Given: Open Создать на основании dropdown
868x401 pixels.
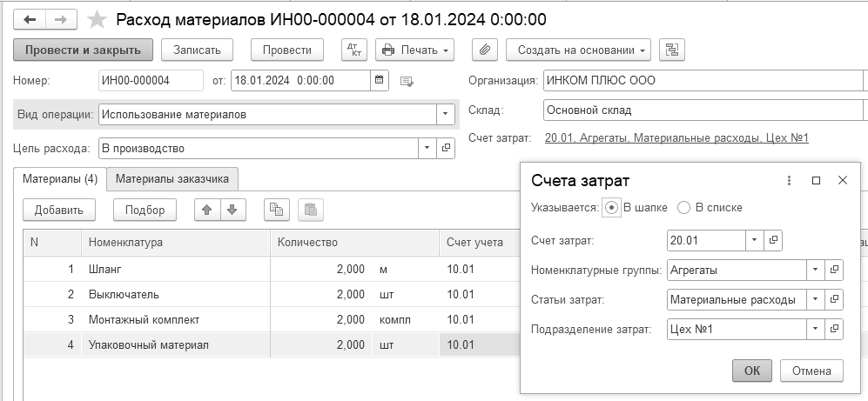Looking at the screenshot, I should pyautogui.click(x=578, y=50).
